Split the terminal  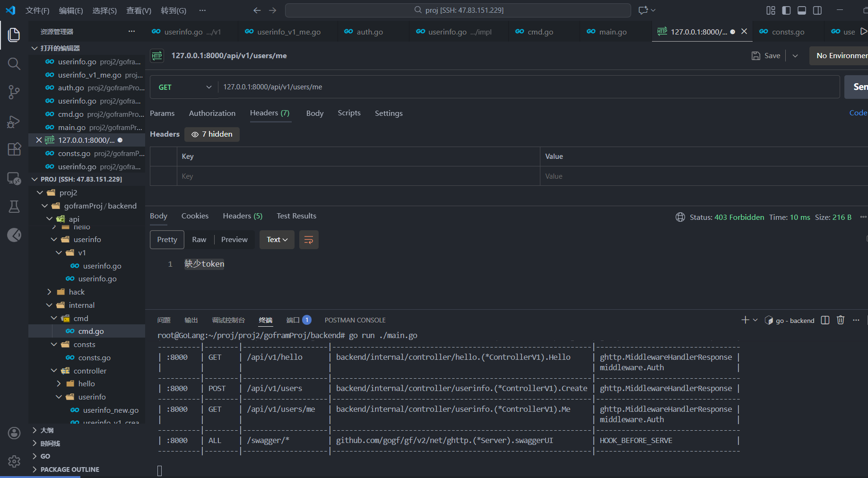[825, 320]
